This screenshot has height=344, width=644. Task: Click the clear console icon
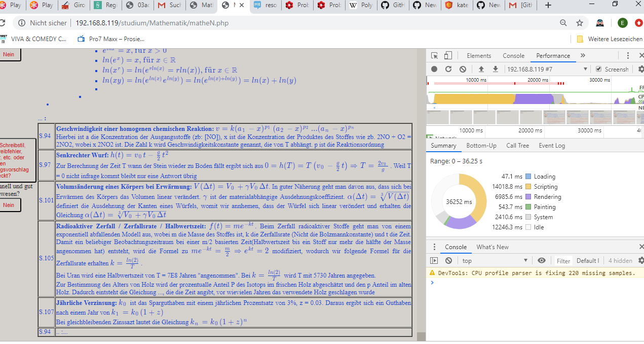(x=448, y=260)
